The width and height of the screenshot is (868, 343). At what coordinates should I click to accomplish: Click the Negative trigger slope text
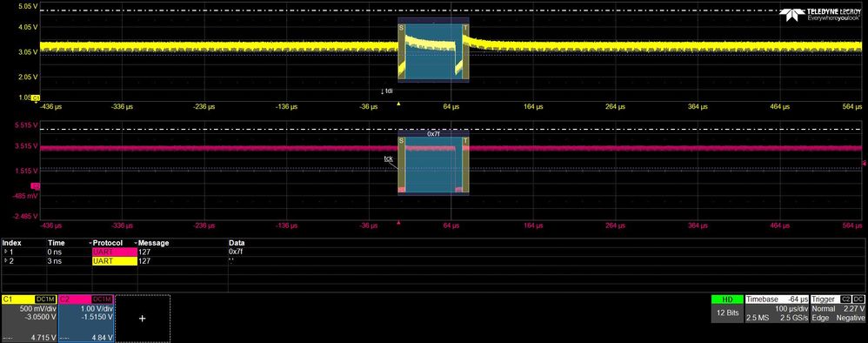(x=851, y=318)
